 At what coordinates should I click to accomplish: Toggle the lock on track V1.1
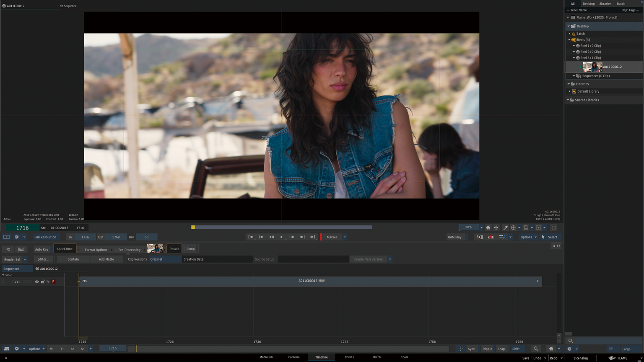click(x=42, y=282)
